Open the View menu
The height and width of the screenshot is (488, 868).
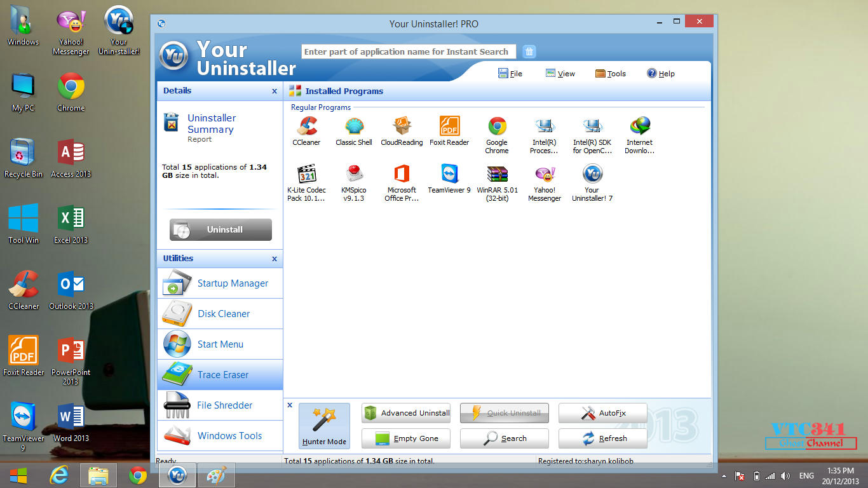point(560,74)
